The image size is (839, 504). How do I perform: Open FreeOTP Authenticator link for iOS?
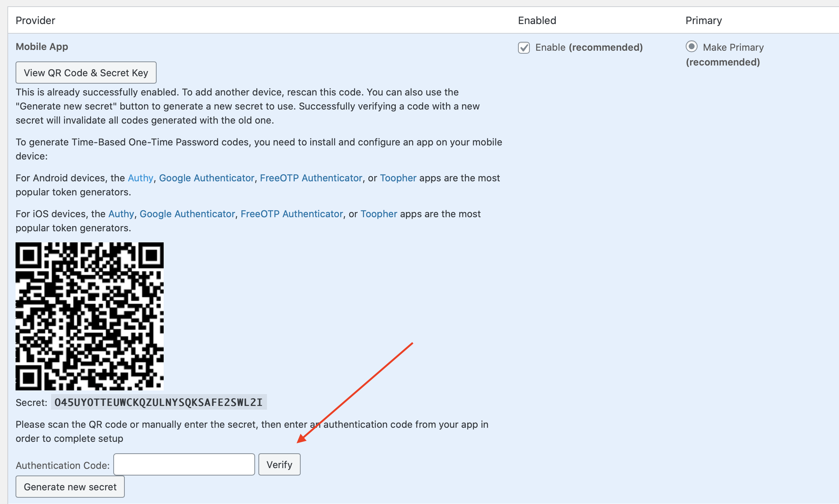292,214
